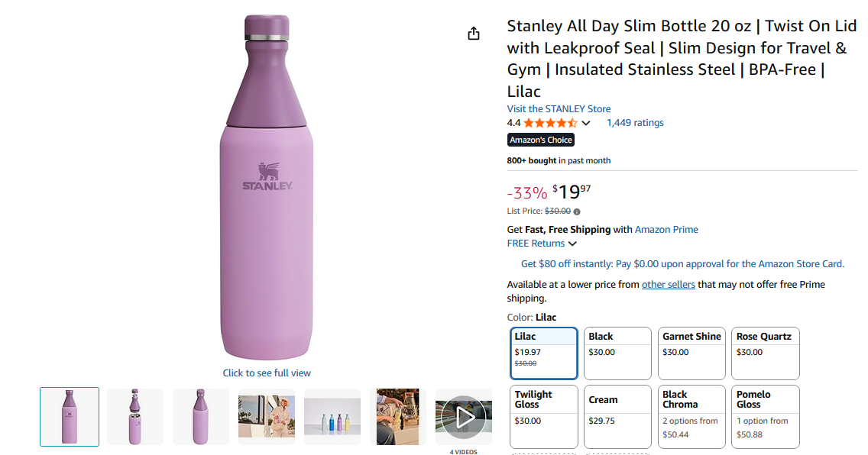This screenshot has width=868, height=455.
Task: Pick the Rose Quartz color swatch
Action: 766,353
